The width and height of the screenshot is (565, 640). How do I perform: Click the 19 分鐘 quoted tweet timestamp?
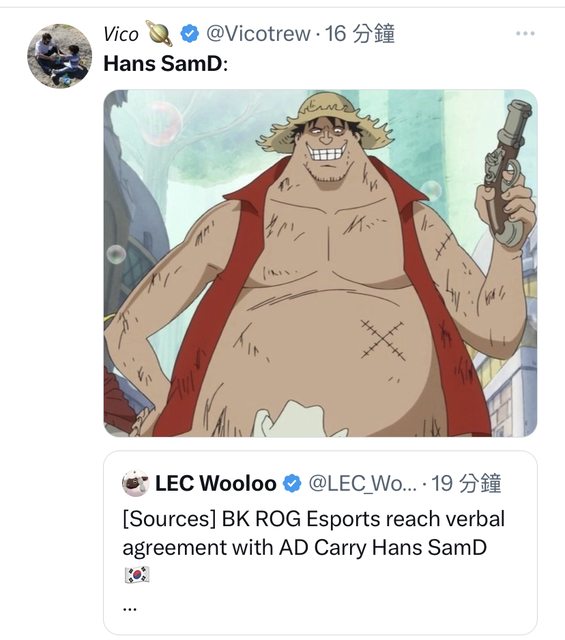[466, 483]
